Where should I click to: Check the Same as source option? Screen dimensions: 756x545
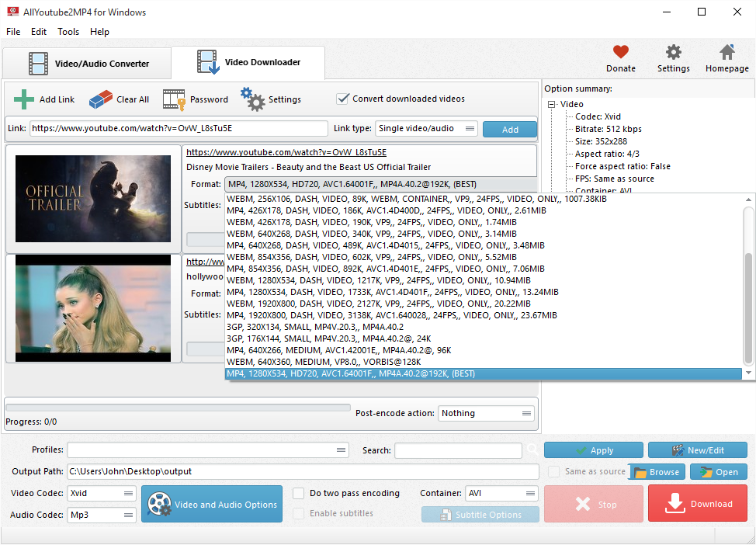pyautogui.click(x=554, y=471)
